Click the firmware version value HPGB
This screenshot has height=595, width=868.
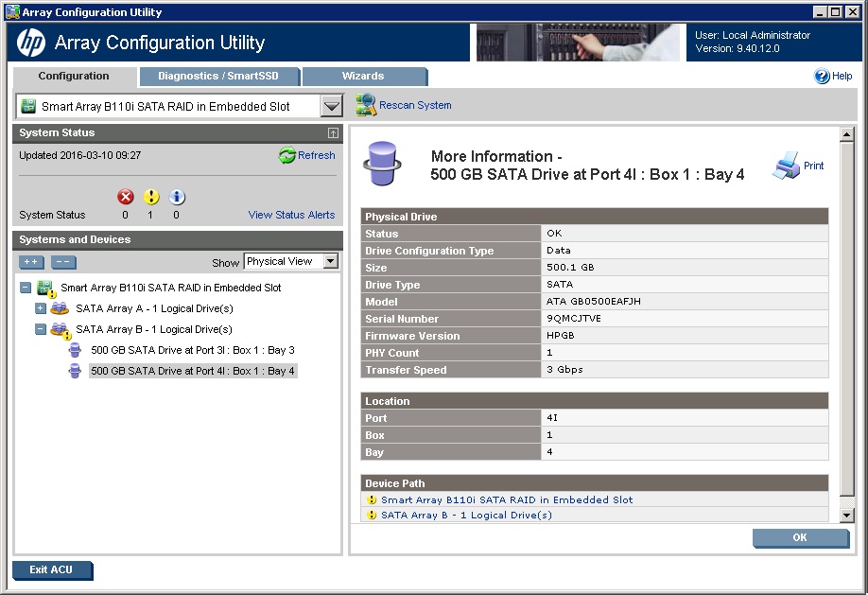pos(560,336)
